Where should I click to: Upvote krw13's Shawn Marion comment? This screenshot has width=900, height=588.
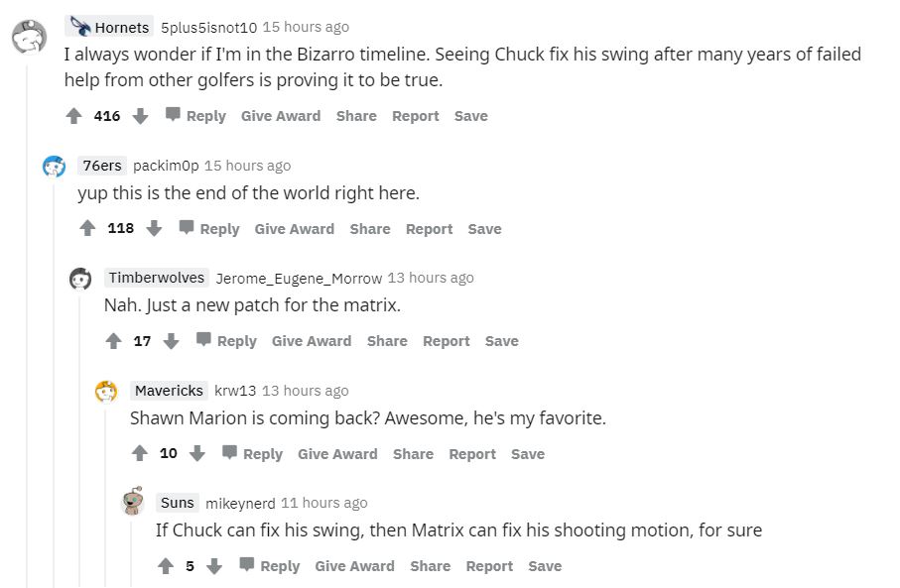(140, 454)
